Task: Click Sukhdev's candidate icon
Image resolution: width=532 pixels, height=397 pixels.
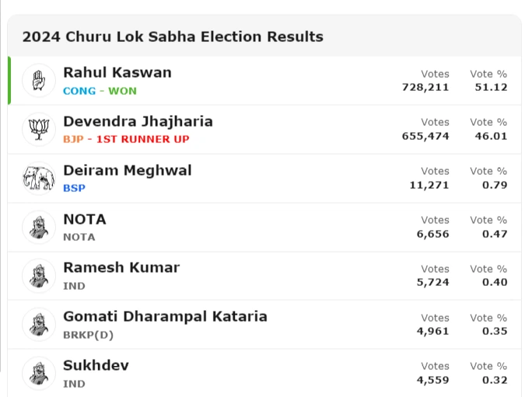Action: pyautogui.click(x=39, y=373)
